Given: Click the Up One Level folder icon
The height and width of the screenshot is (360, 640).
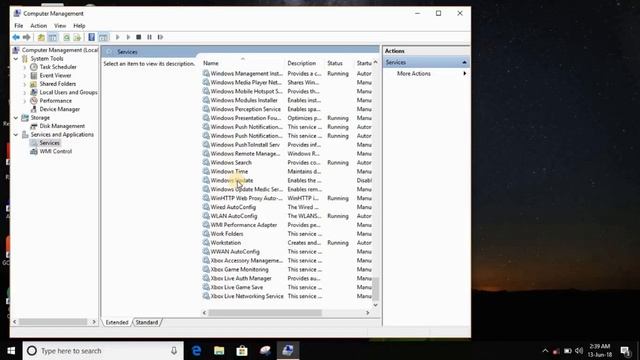Looking at the screenshot, I should pyautogui.click(x=41, y=37).
